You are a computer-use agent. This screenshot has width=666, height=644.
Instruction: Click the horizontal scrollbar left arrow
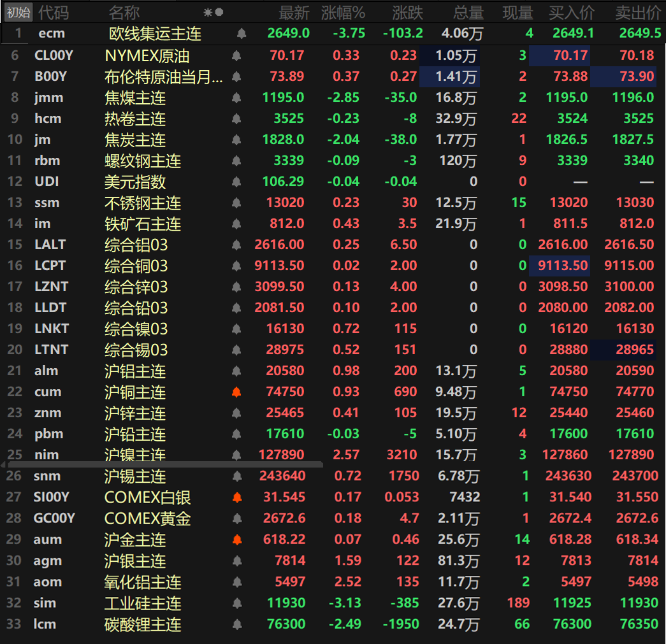click(x=3, y=465)
